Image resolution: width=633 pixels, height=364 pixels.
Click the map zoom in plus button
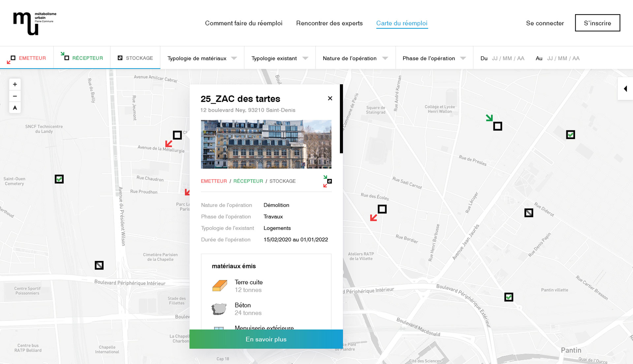[x=15, y=84]
